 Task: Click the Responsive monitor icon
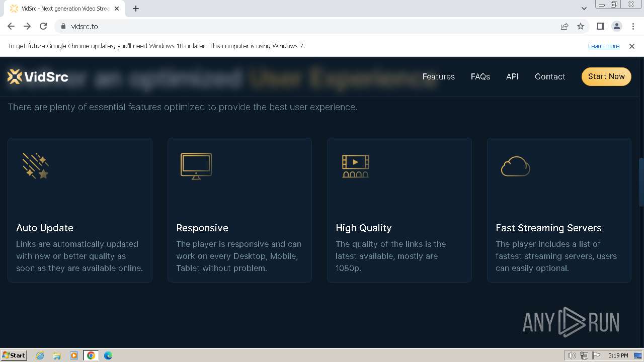[x=196, y=166]
